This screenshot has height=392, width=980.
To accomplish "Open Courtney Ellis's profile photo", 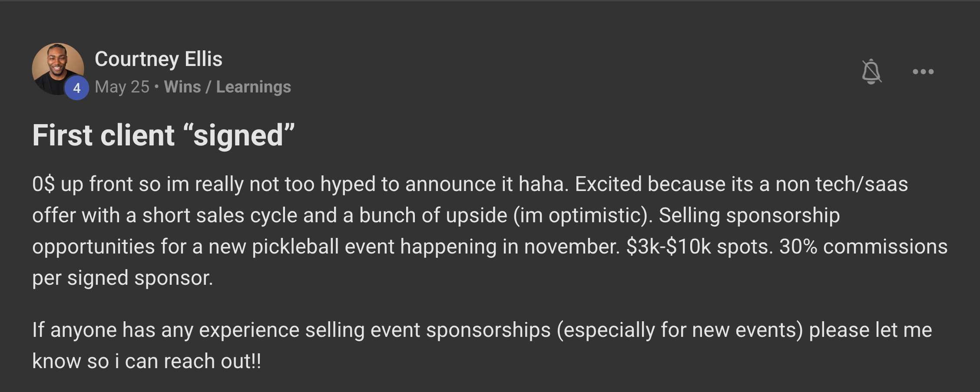I will pyautogui.click(x=58, y=69).
